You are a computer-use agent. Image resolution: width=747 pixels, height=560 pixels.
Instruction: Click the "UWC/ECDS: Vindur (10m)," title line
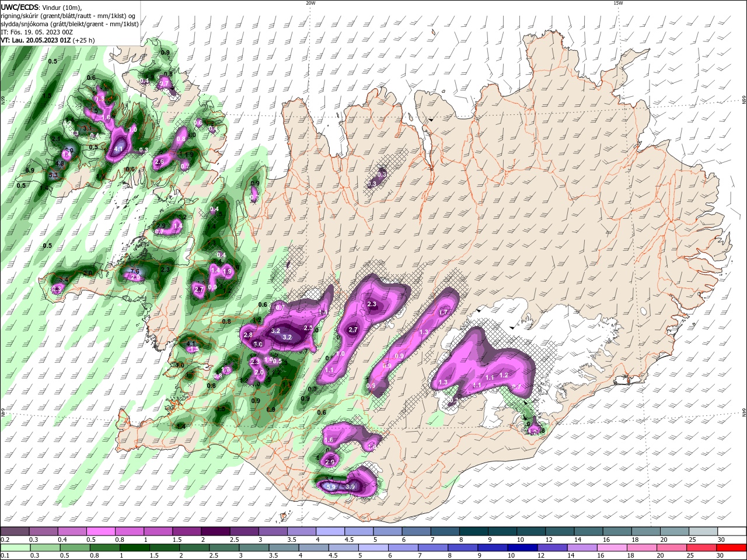(41, 7)
